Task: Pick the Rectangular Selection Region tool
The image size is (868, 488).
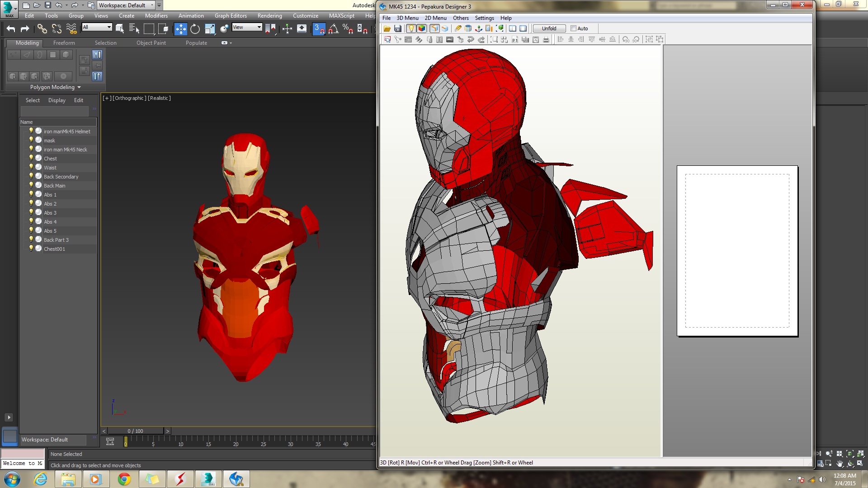Action: (149, 29)
